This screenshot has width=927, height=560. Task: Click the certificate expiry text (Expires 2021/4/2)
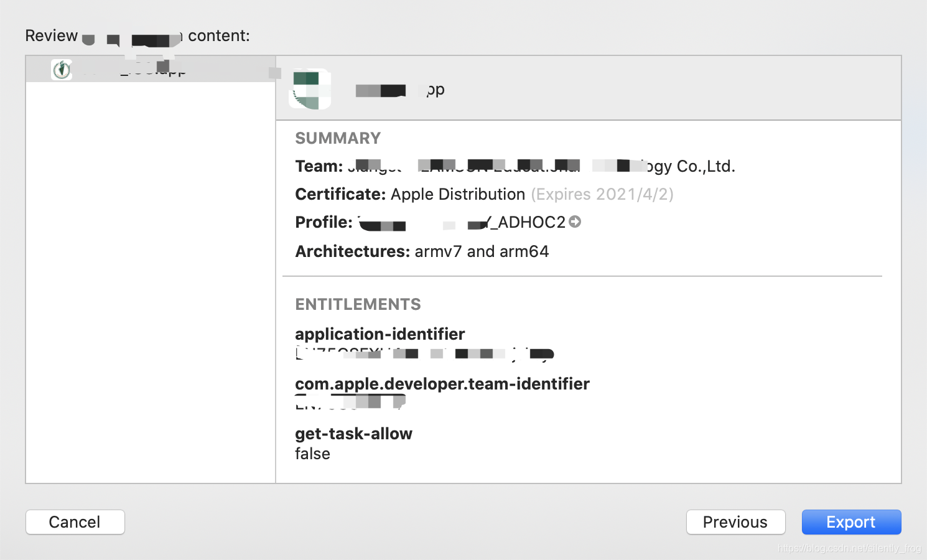coord(602,194)
